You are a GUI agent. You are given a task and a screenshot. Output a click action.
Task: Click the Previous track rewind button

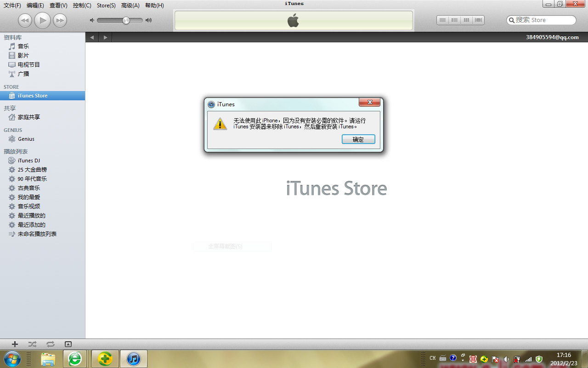pyautogui.click(x=25, y=20)
